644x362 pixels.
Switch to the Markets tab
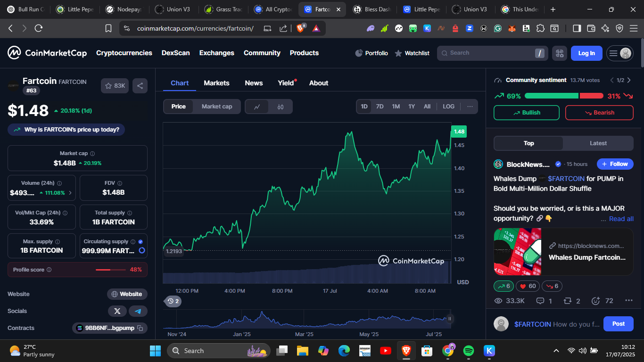(x=216, y=83)
